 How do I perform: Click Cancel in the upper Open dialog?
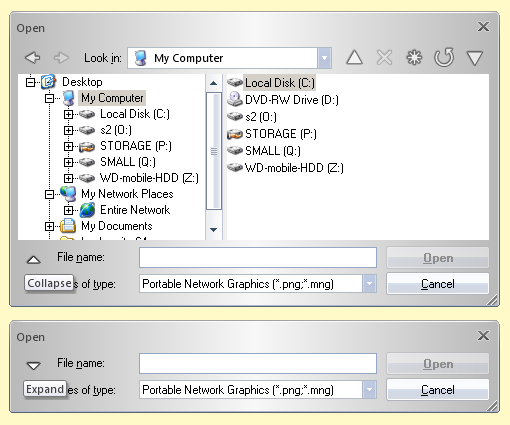(438, 284)
